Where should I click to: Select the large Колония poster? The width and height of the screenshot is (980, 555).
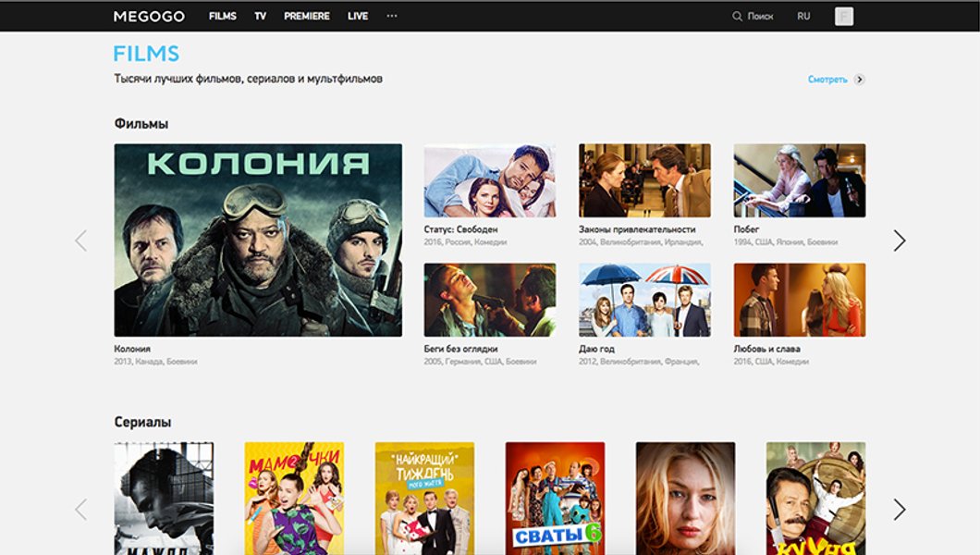pos(258,240)
